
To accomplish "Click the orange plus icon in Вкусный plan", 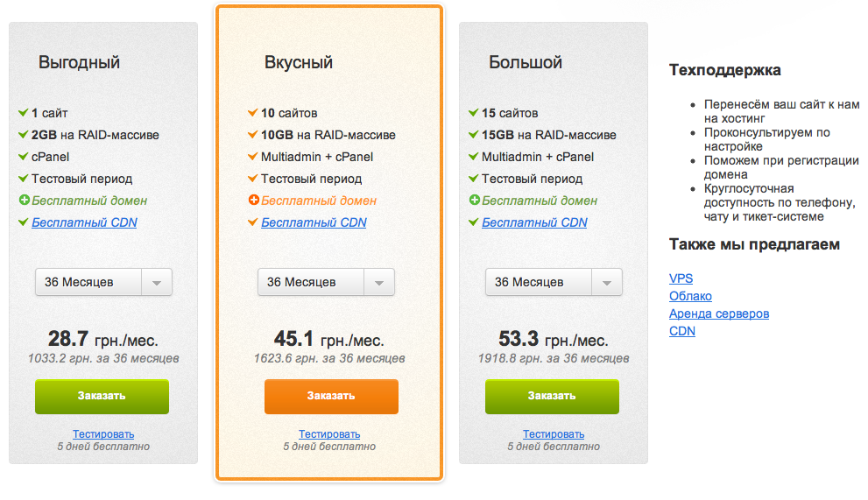I will [x=253, y=201].
